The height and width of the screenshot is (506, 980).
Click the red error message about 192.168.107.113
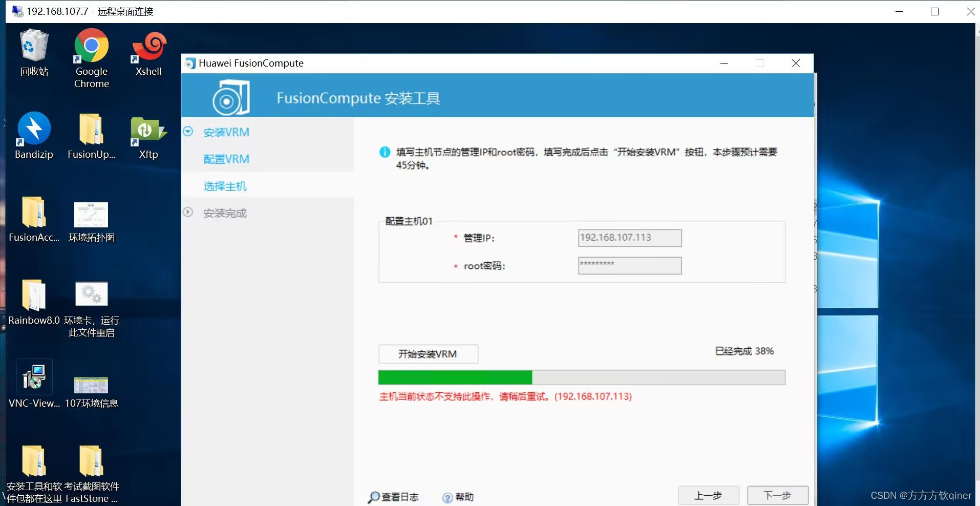coord(505,396)
